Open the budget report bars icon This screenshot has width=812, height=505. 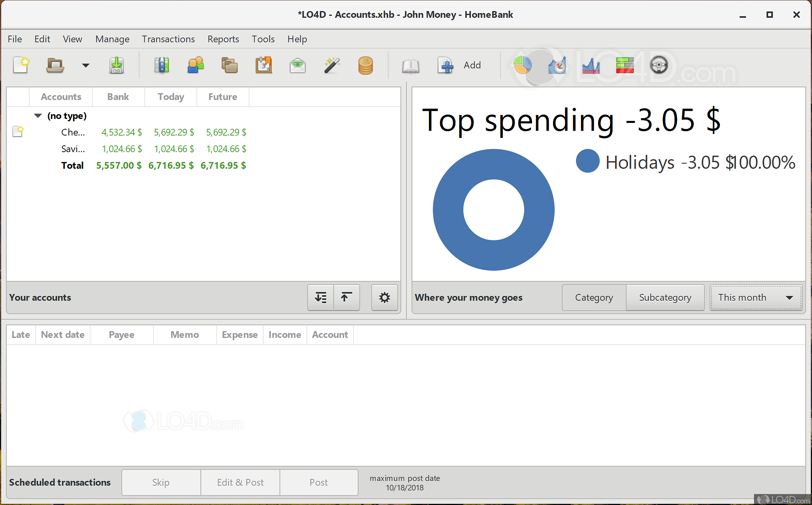[x=625, y=65]
